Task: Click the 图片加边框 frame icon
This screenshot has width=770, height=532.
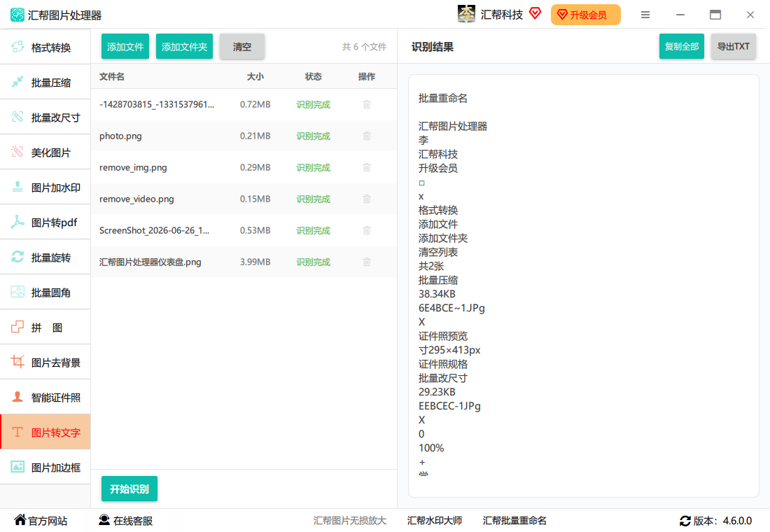Action: point(17,467)
